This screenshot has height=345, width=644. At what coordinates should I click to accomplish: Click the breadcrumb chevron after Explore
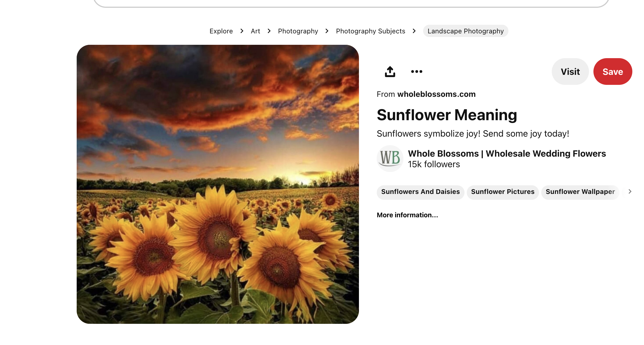tap(241, 31)
